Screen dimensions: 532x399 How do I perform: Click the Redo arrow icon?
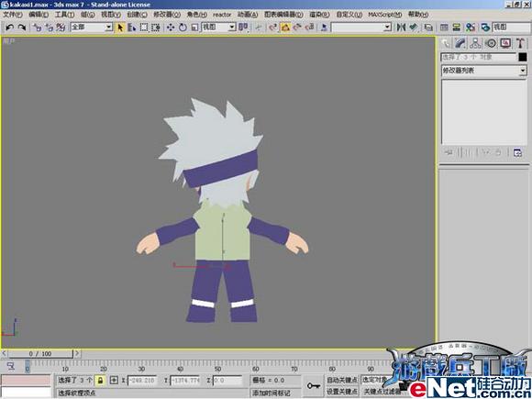(22, 28)
